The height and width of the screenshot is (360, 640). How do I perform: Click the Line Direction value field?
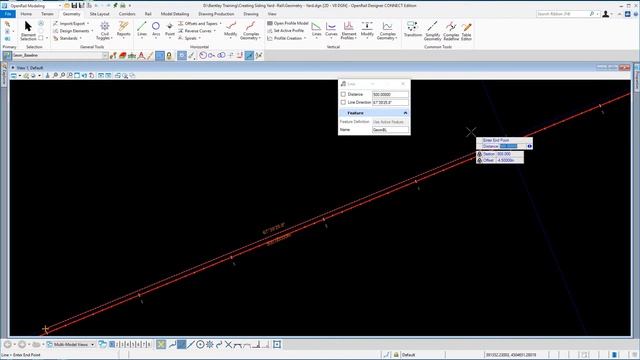pos(390,102)
